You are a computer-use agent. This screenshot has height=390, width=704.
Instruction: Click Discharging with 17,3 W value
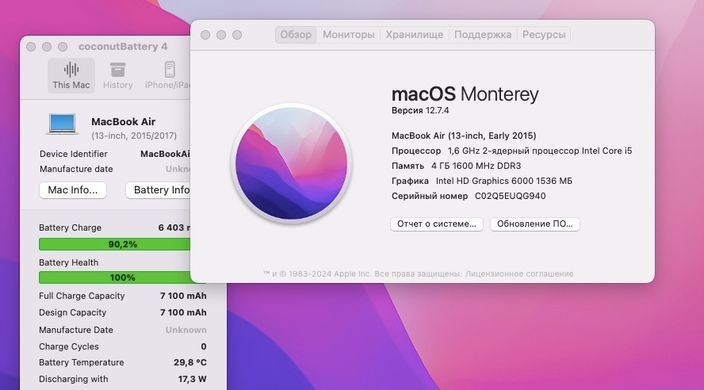pos(192,379)
